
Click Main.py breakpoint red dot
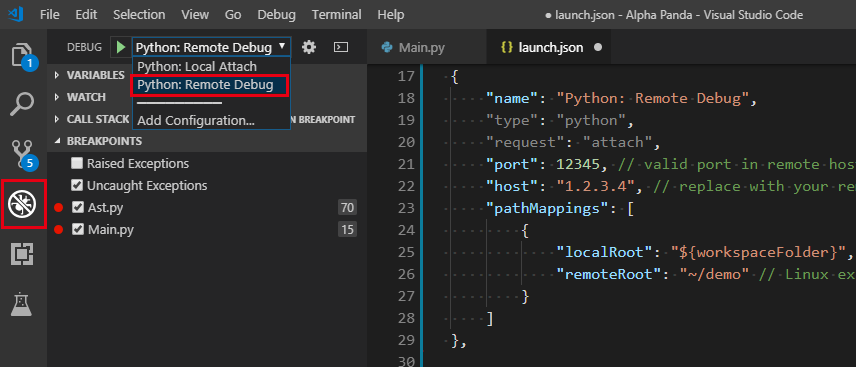(59, 229)
